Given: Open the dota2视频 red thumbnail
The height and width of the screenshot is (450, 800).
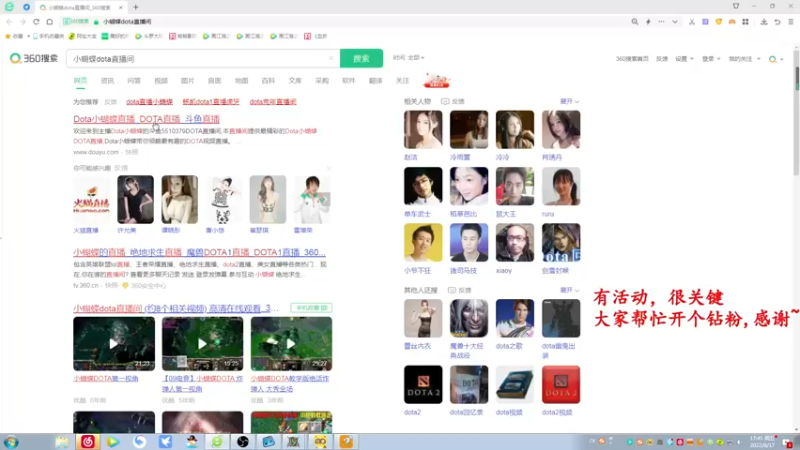Looking at the screenshot, I should (561, 384).
